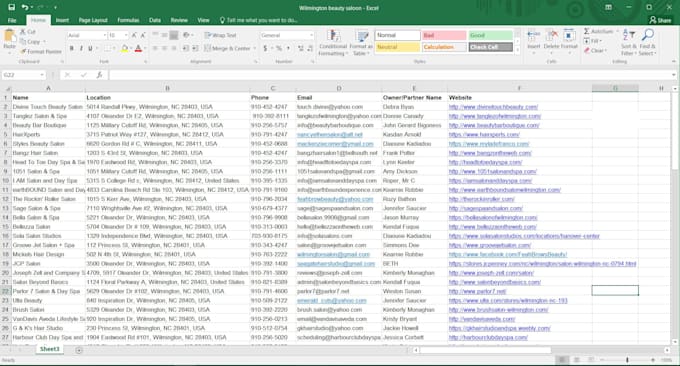
Task: Apply the Calculation cell style
Action: point(444,47)
